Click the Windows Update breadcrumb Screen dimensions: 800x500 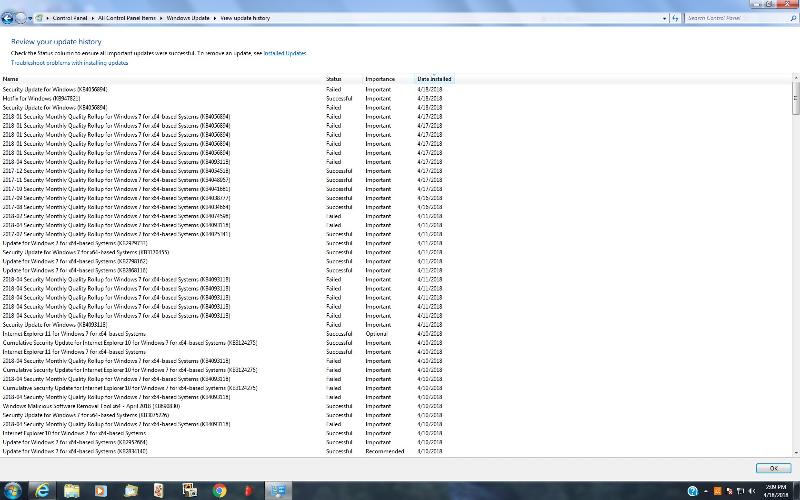(x=188, y=18)
